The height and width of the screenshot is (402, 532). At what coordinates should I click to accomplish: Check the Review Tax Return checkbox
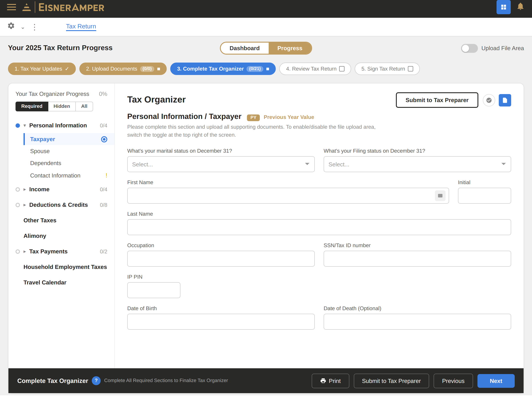(342, 69)
